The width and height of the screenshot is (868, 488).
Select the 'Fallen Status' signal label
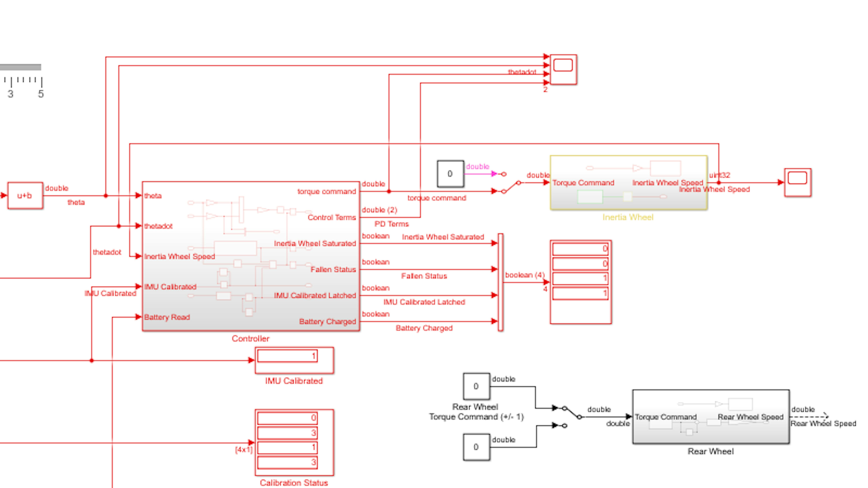coord(424,276)
